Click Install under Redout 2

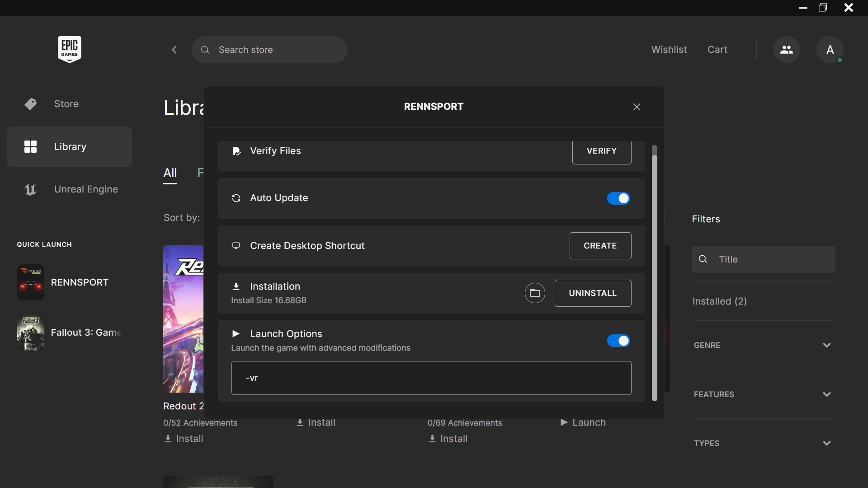[x=184, y=439]
